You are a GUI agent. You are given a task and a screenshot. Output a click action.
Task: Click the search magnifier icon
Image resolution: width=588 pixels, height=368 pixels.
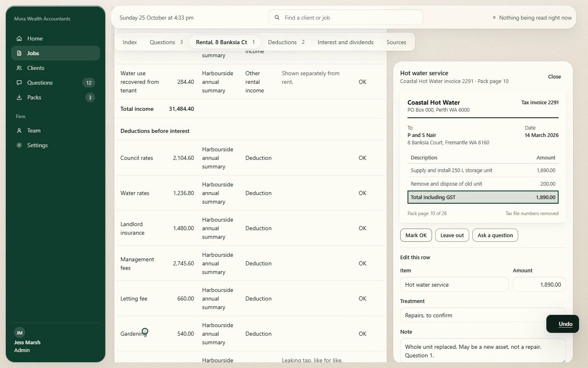pos(277,18)
